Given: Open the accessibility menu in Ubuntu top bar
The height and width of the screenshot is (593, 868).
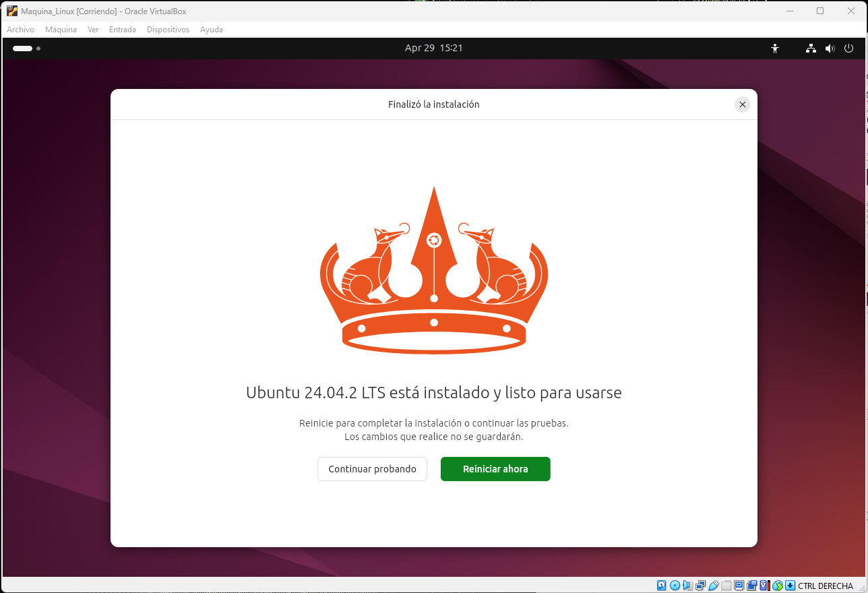Looking at the screenshot, I should (775, 49).
